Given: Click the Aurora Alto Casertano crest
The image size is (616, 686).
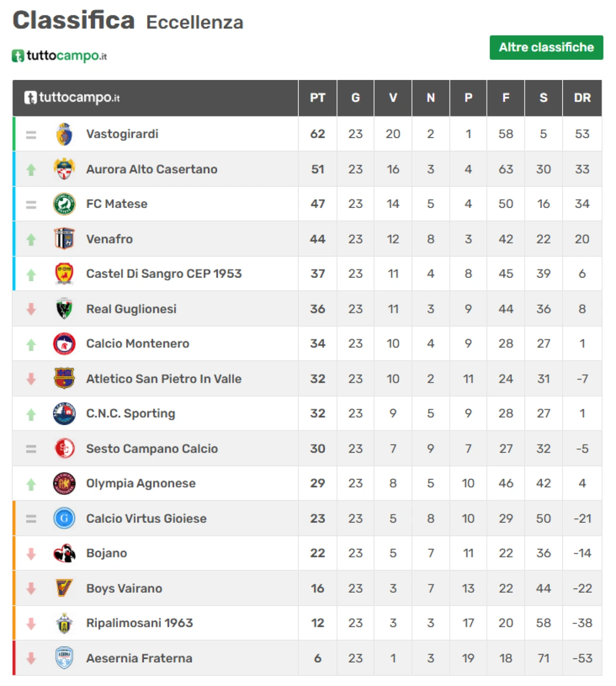Looking at the screenshot, I should tap(64, 169).
